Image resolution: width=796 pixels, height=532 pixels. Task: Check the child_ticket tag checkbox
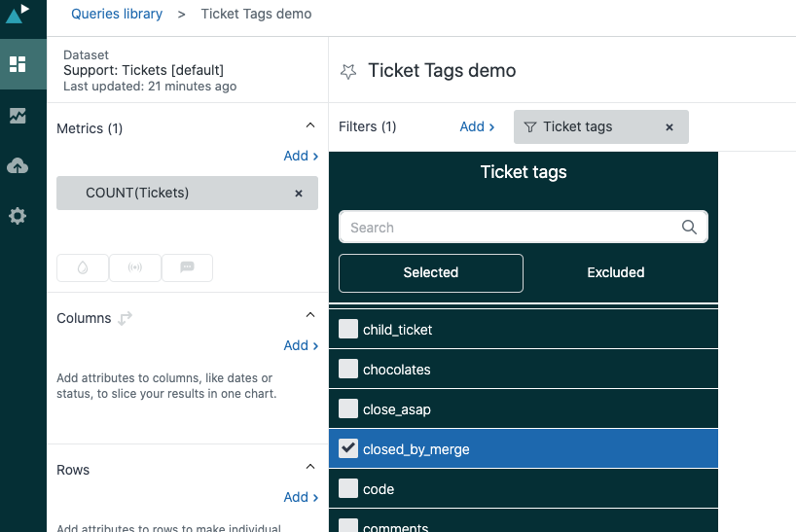click(348, 330)
